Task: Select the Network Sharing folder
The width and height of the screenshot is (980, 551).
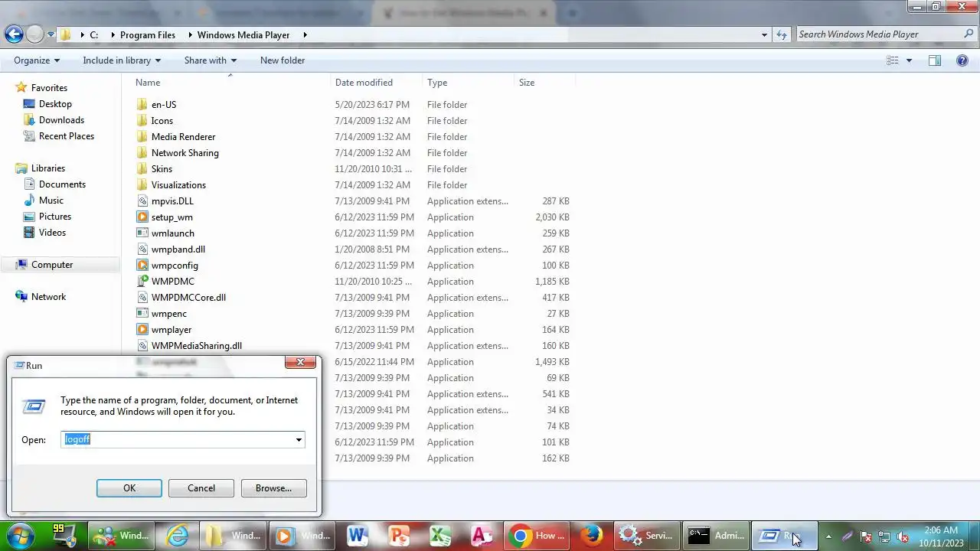Action: point(185,153)
